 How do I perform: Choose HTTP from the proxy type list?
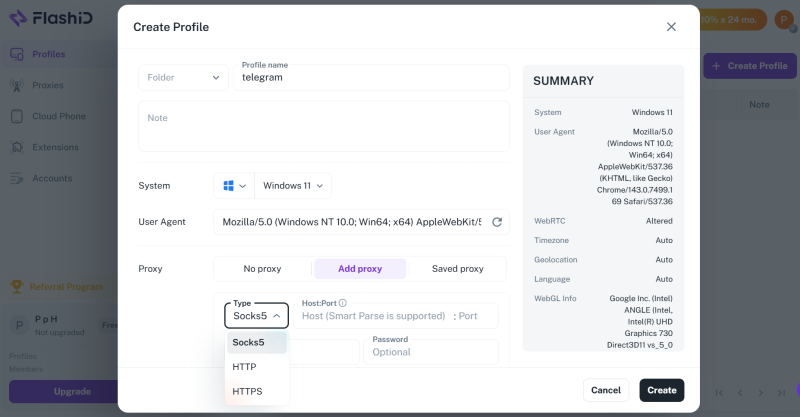tap(245, 367)
